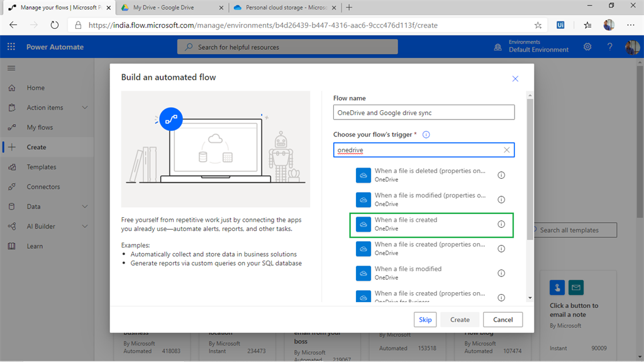
Task: Select When a file is created (properties only) OneDrive
Action: point(431,249)
